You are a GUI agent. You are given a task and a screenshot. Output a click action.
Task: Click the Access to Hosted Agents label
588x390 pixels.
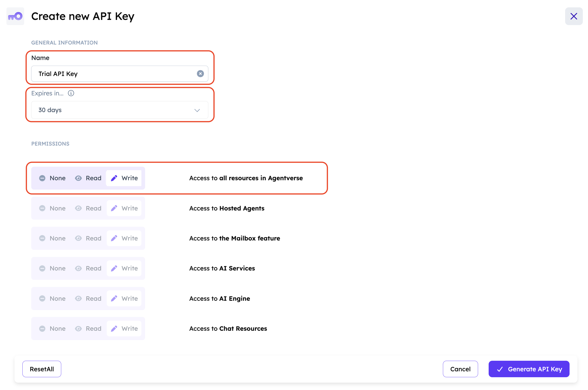click(227, 208)
